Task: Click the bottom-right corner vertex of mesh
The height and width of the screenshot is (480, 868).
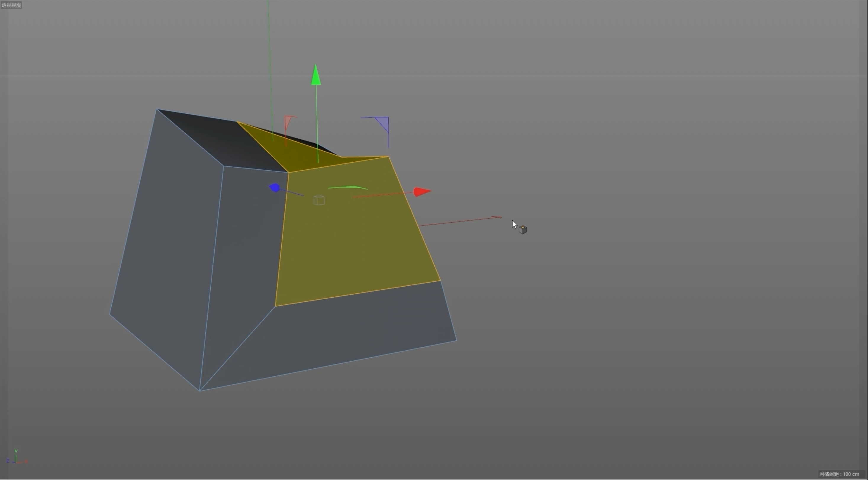Action: pyautogui.click(x=456, y=341)
